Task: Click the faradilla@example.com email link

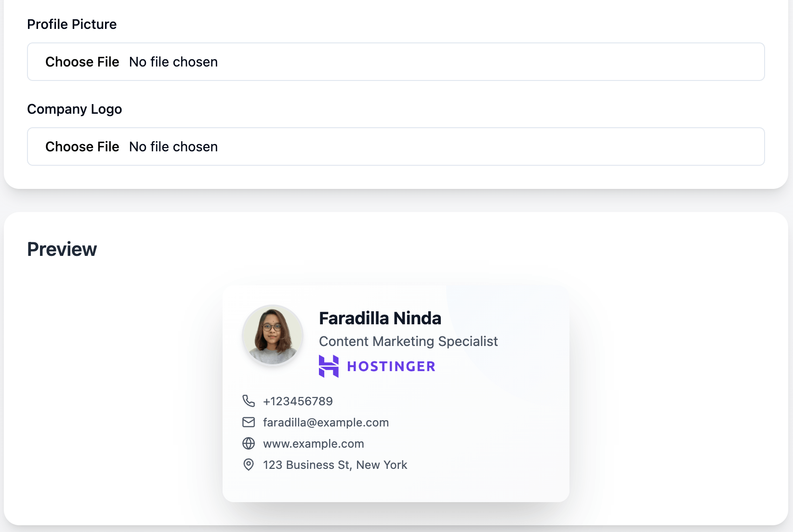Action: (x=326, y=422)
